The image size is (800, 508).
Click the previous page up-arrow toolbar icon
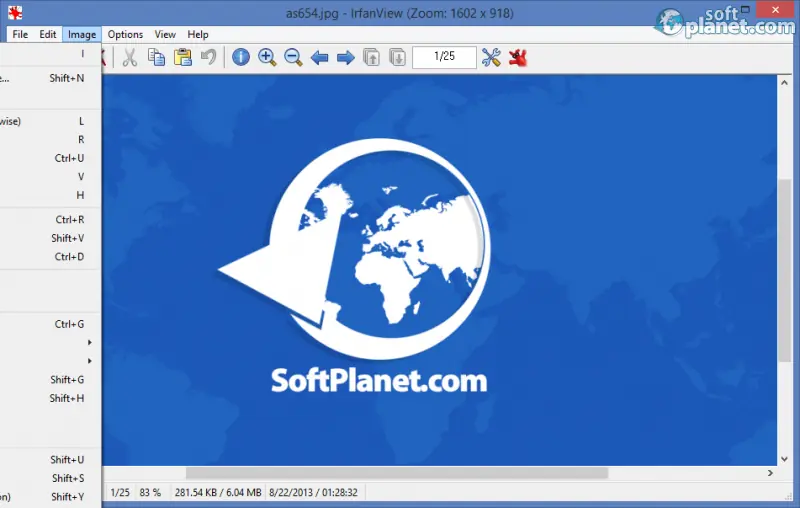pyautogui.click(x=371, y=57)
